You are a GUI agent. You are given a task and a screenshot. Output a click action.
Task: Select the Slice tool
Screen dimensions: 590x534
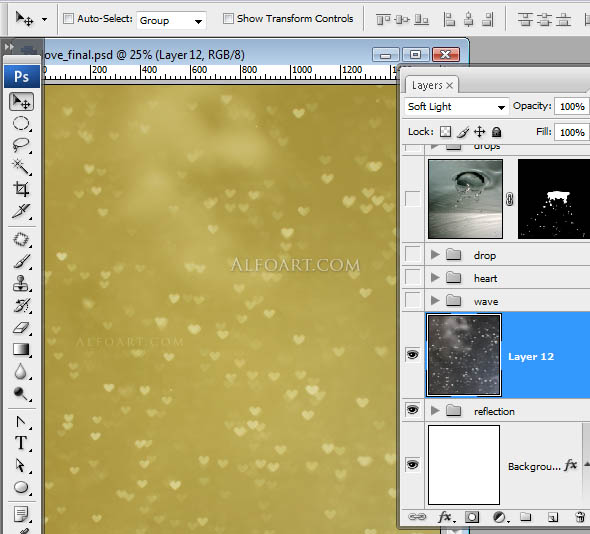click(21, 211)
